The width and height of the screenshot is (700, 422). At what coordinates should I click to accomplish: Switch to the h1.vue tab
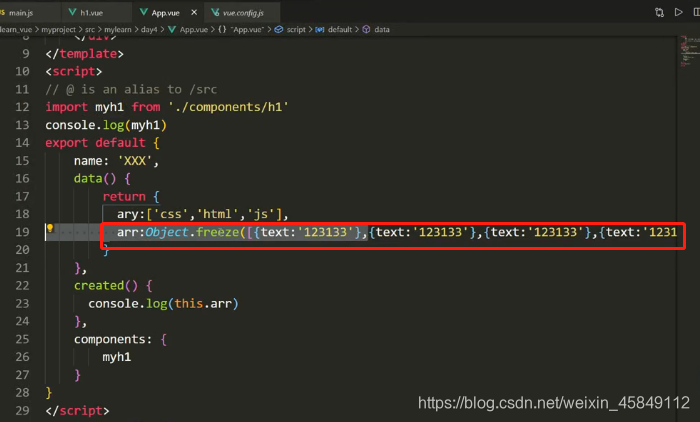point(97,13)
